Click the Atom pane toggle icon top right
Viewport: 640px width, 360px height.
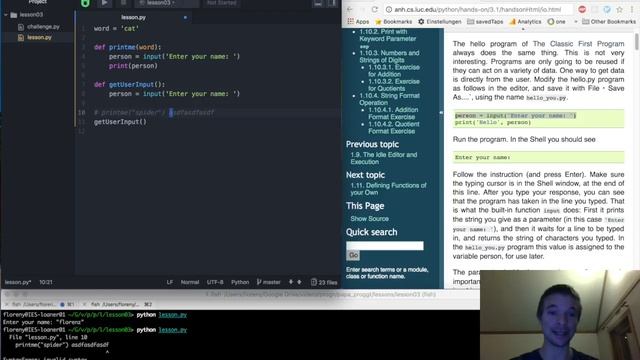333,3
